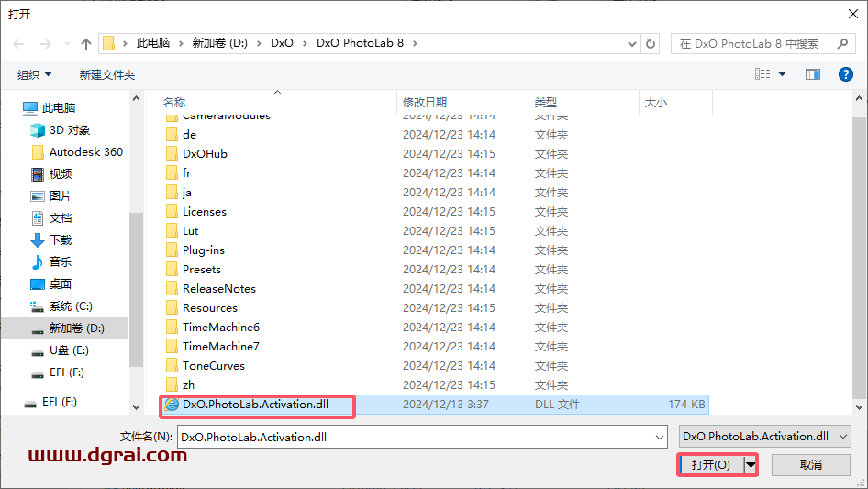Click the refresh button beside address bar
This screenshot has height=489, width=868.
(x=651, y=43)
